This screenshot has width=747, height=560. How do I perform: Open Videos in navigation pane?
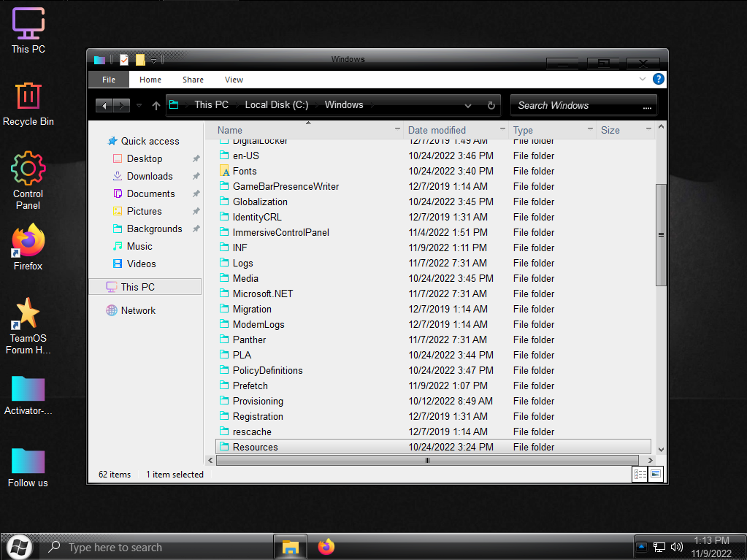141,264
